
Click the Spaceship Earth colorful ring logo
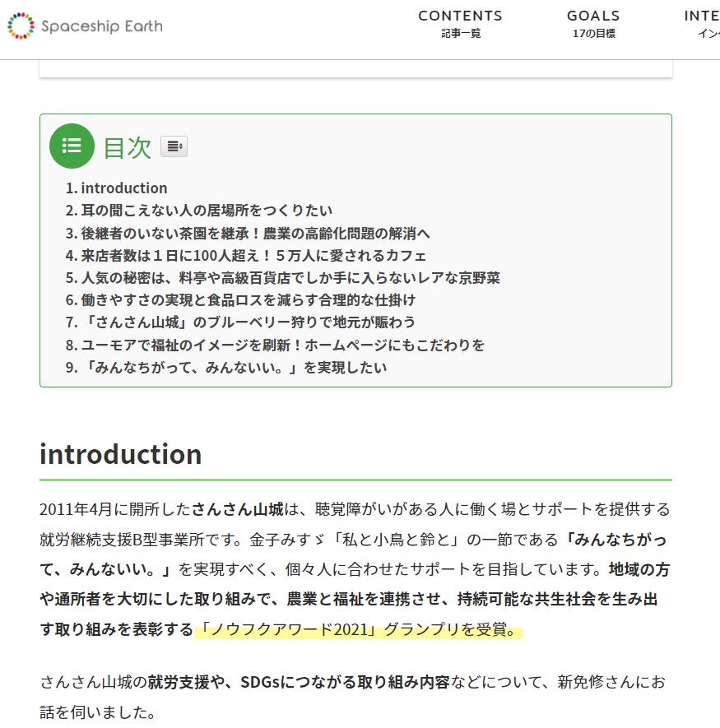coord(21,26)
